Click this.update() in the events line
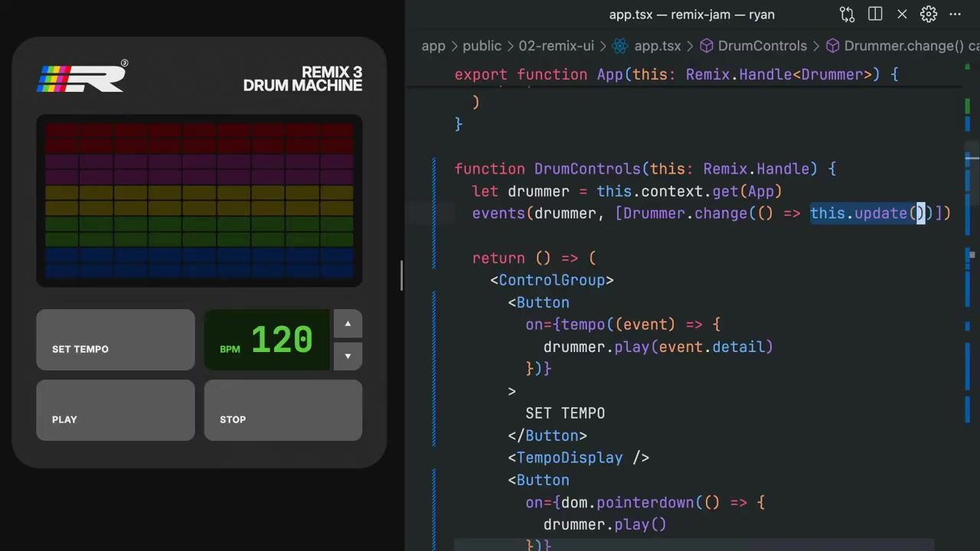This screenshot has width=980, height=551. coord(868,214)
